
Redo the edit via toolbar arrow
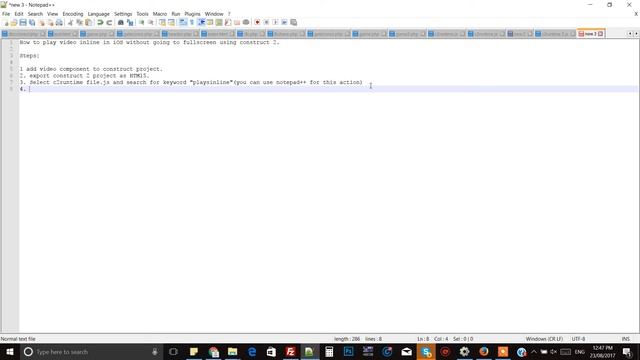[x=109, y=22]
